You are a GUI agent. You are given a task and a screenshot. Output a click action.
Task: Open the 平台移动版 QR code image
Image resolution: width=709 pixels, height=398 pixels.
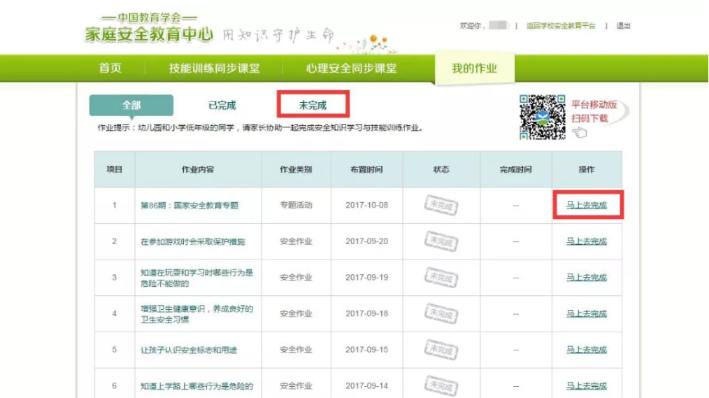click(x=542, y=117)
